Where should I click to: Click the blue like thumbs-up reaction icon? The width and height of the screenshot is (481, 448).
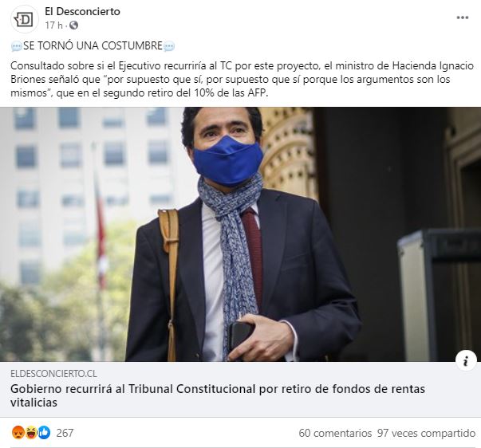tap(44, 433)
